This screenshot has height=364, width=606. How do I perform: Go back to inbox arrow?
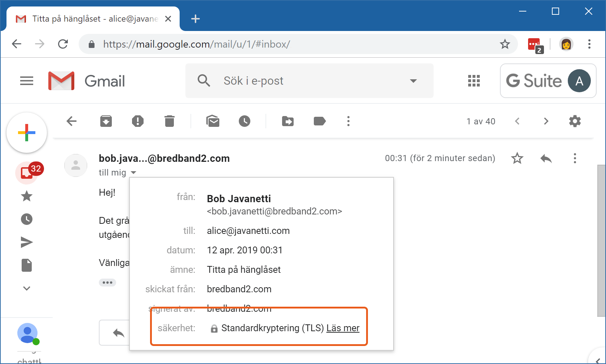pyautogui.click(x=72, y=121)
